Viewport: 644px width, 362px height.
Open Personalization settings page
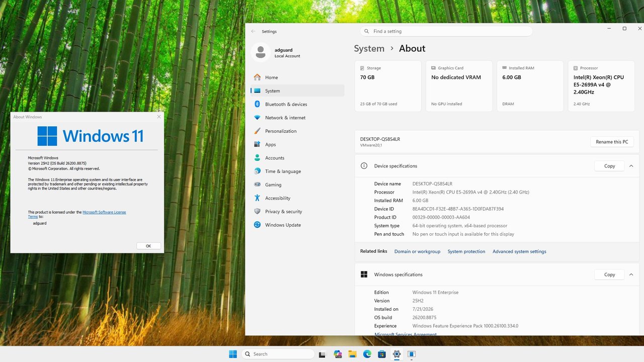pos(297,131)
